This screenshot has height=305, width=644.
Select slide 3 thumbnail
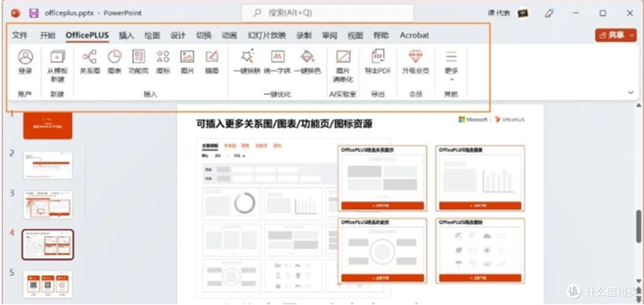(48, 205)
